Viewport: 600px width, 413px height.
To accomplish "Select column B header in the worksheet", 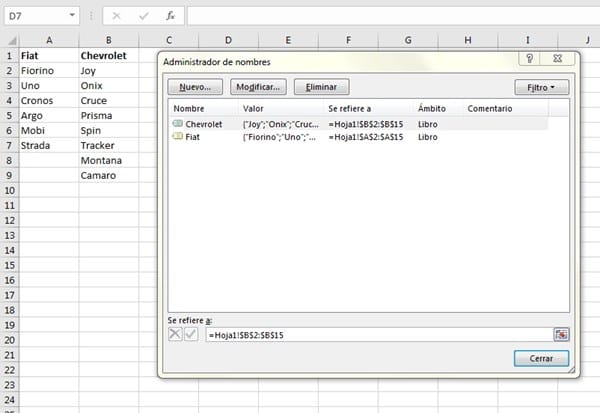I will 107,39.
